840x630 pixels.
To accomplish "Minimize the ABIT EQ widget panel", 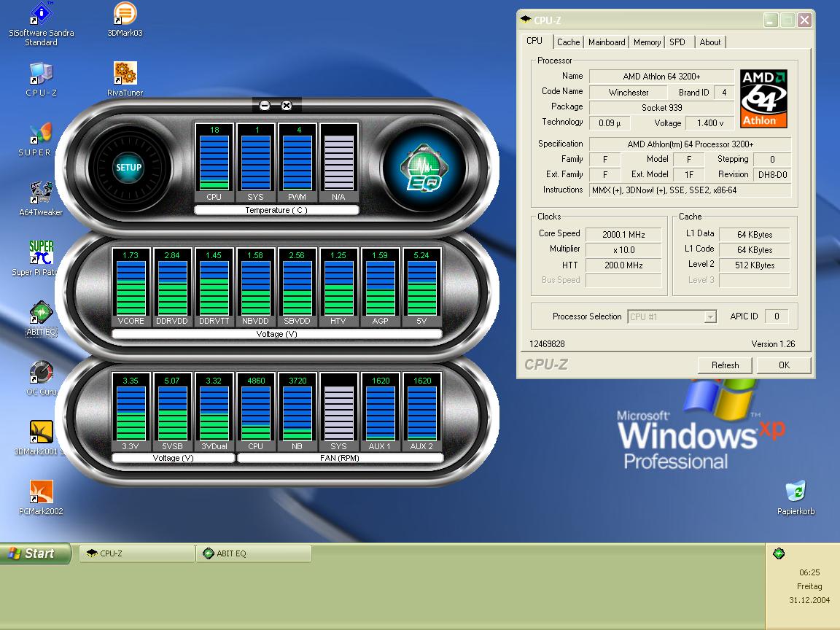I will click(x=265, y=106).
